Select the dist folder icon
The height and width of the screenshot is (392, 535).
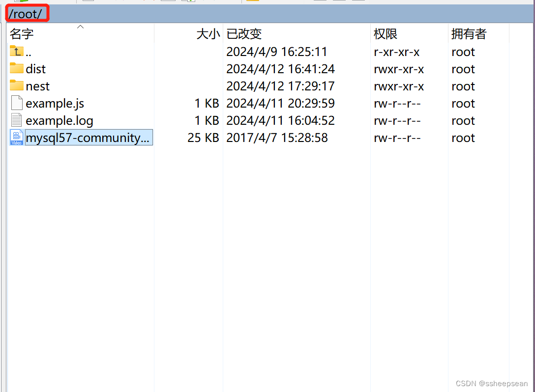point(16,68)
